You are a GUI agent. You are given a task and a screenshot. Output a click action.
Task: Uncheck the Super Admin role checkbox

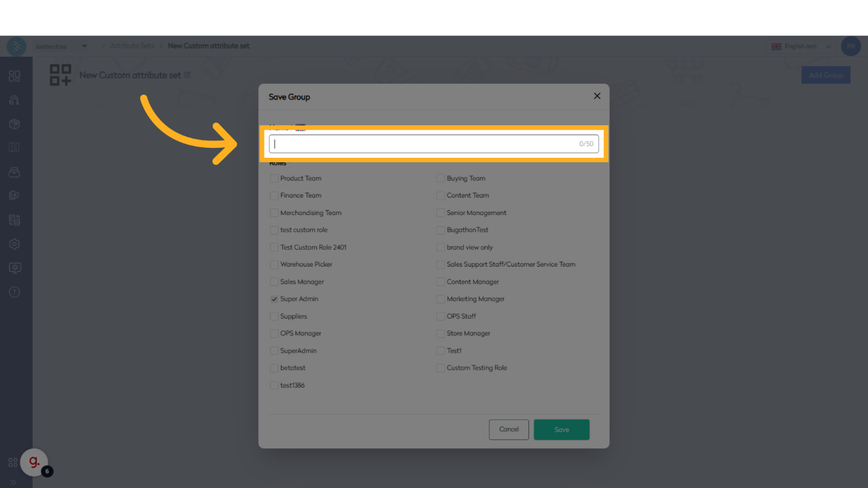pos(274,299)
